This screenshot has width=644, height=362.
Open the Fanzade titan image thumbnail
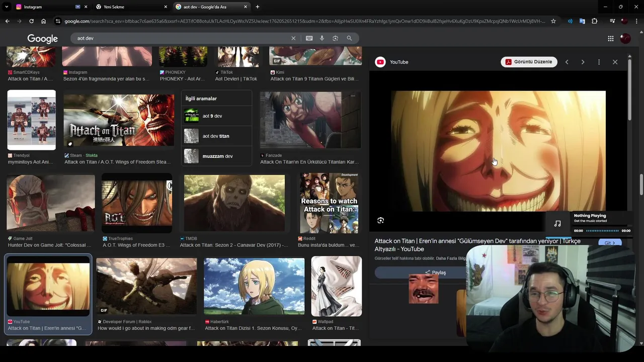[310, 120]
